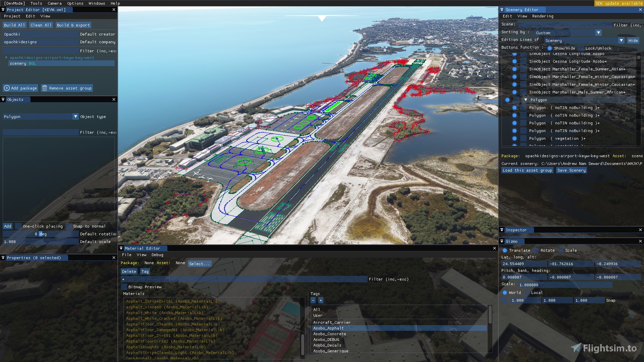This screenshot has width=644, height=362.
Task: Enable the Bitmap Preview checkbox
Action: (123, 287)
